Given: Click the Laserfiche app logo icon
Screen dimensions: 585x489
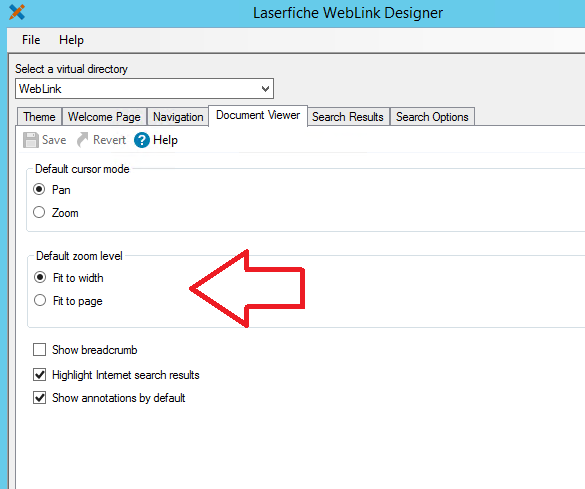Looking at the screenshot, I should 17,12.
